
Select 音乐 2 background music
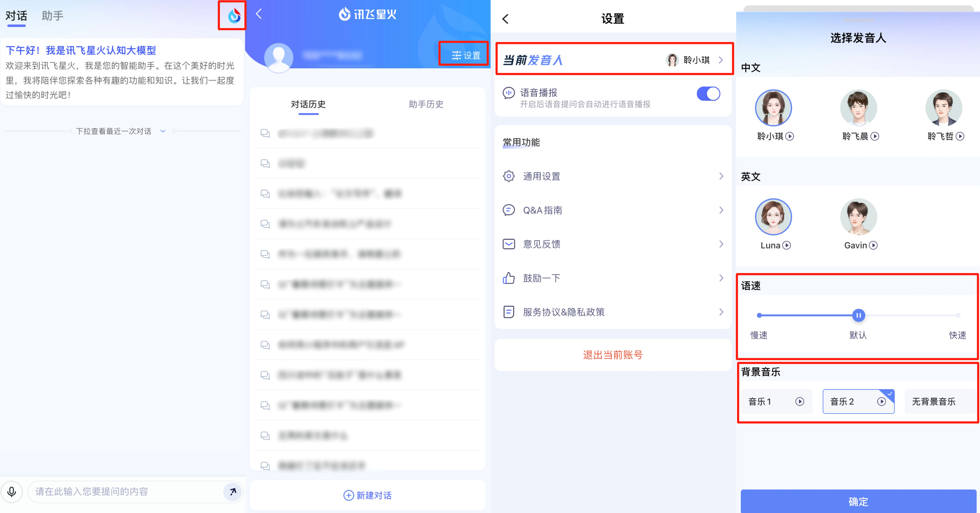coord(858,401)
